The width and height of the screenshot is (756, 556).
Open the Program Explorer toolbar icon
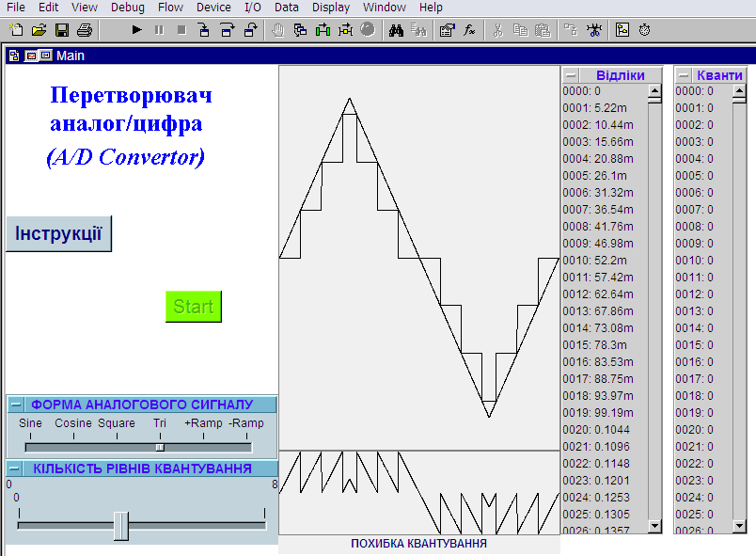tap(622, 30)
